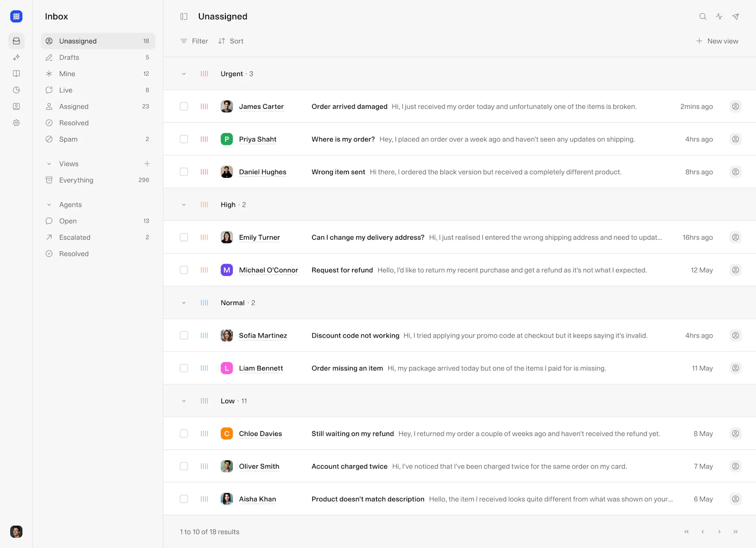Viewport: 756px width, 548px height.
Task: Add a new view with the plus icon
Action: 147,164
